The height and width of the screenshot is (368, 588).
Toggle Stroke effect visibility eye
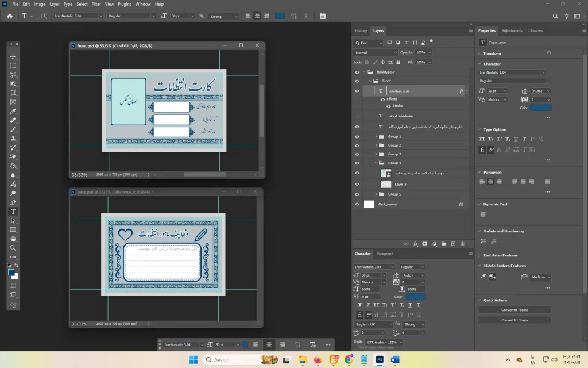click(x=389, y=106)
